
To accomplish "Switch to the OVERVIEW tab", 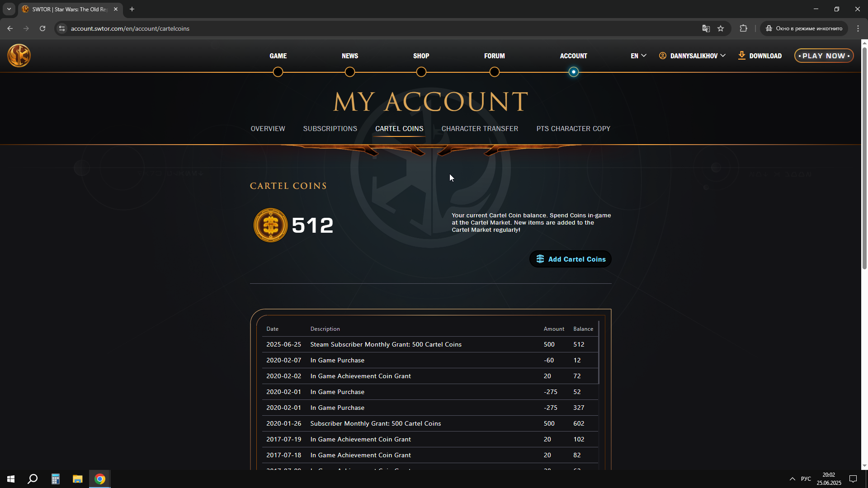I will click(268, 129).
